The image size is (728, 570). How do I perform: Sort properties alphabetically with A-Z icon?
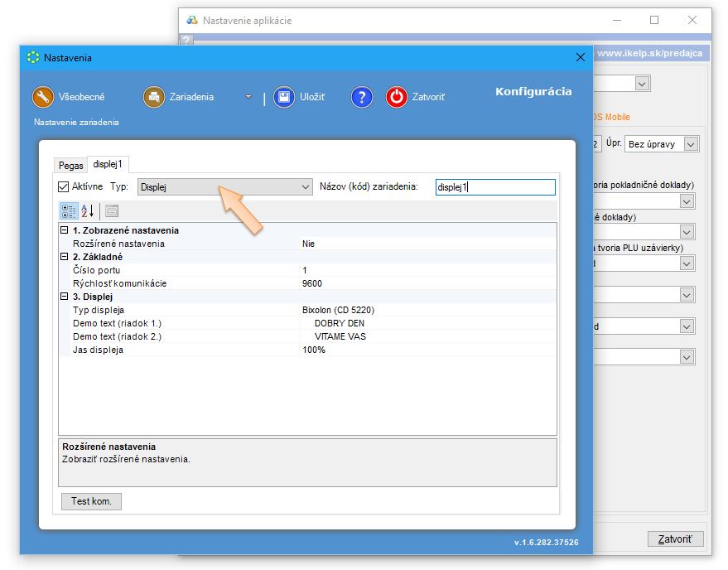coord(88,211)
